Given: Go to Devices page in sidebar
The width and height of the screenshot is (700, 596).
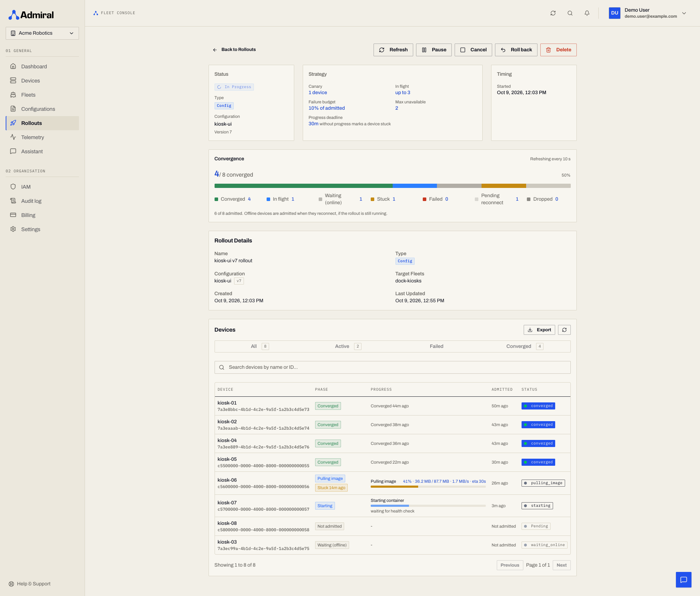Looking at the screenshot, I should coord(42,81).
